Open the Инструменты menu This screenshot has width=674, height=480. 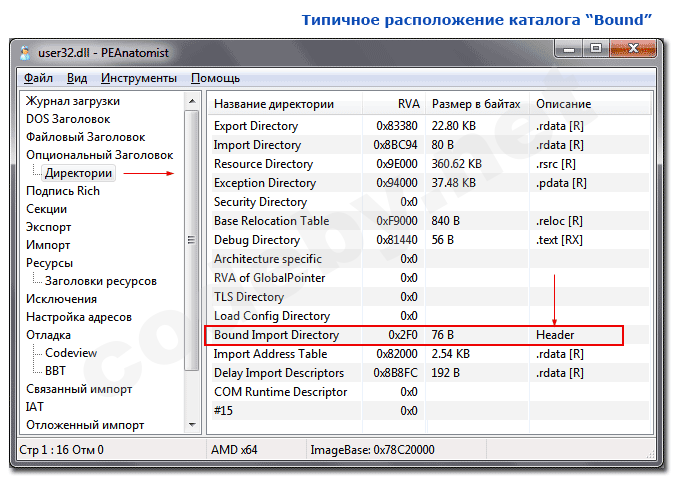138,78
